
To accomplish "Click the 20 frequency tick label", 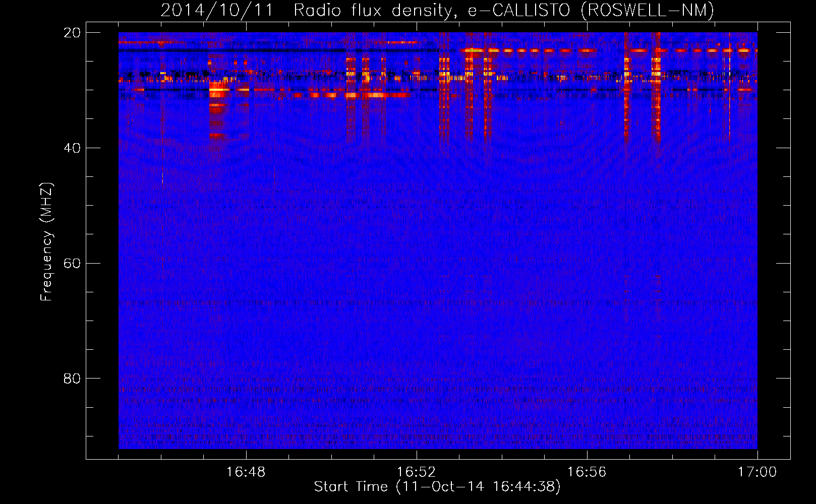I will click(72, 33).
